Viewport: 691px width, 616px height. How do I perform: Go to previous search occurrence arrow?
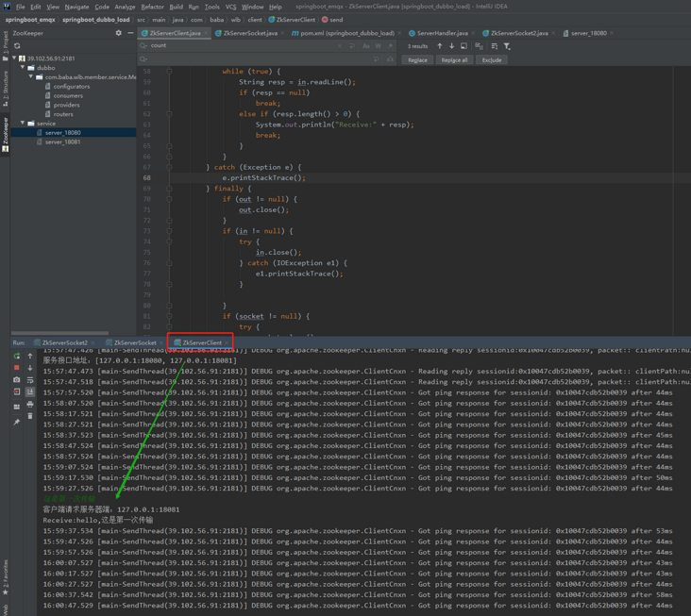[439, 46]
